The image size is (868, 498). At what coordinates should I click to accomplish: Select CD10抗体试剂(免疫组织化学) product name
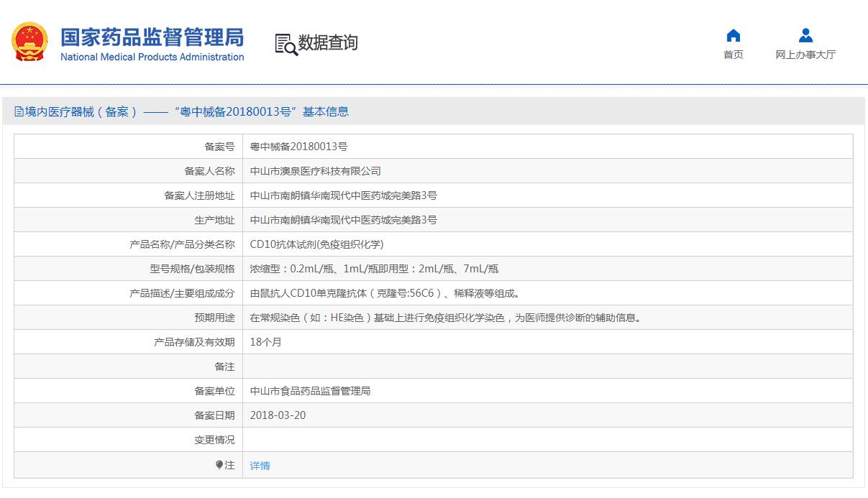pos(317,244)
